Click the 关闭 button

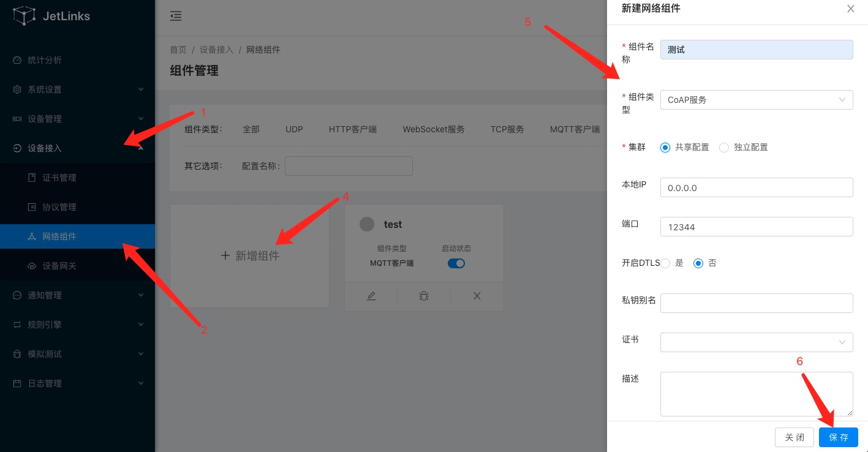794,437
